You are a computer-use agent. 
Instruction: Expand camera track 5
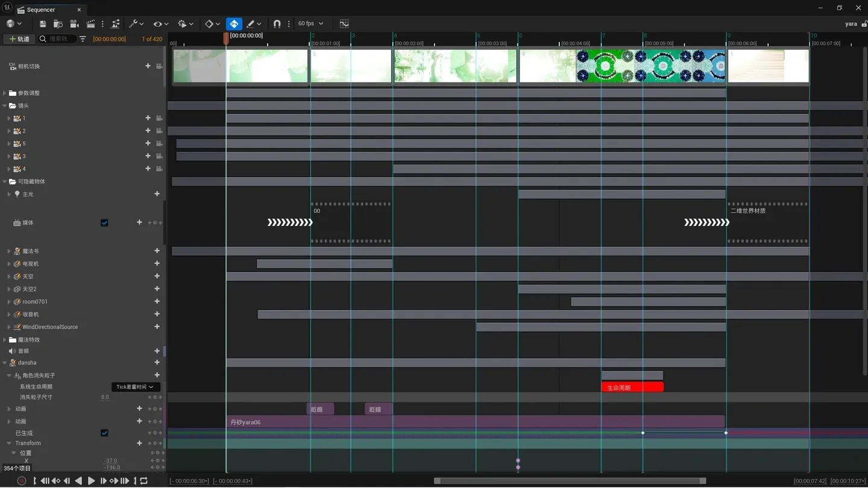click(x=9, y=144)
